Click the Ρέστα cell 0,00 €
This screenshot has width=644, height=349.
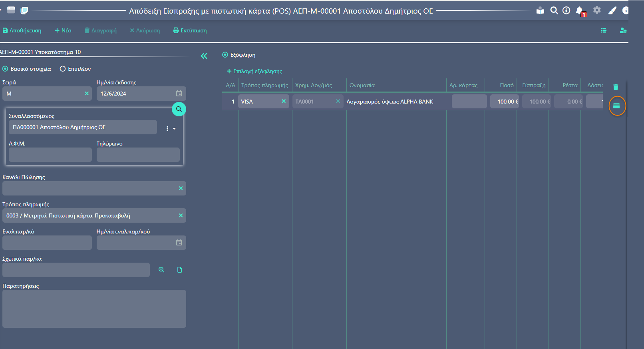pyautogui.click(x=568, y=102)
